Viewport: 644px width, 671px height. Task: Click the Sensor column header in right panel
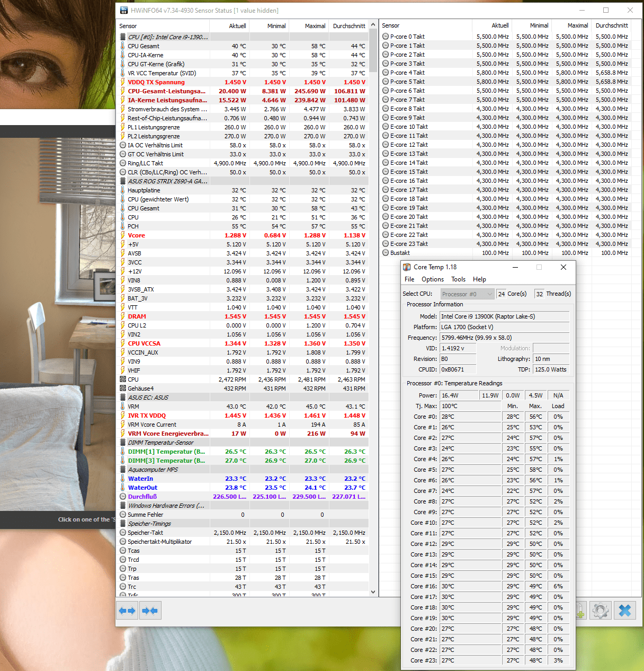(426, 25)
